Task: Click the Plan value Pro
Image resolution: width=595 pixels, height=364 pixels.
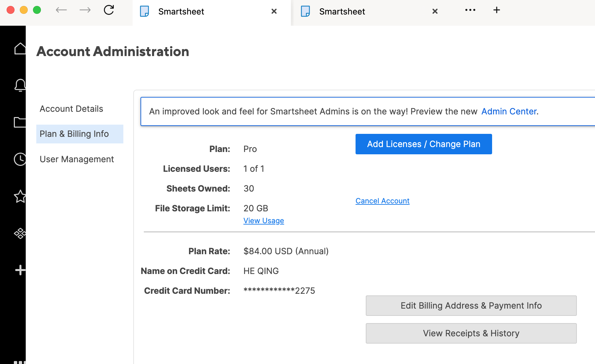Action: 250,149
